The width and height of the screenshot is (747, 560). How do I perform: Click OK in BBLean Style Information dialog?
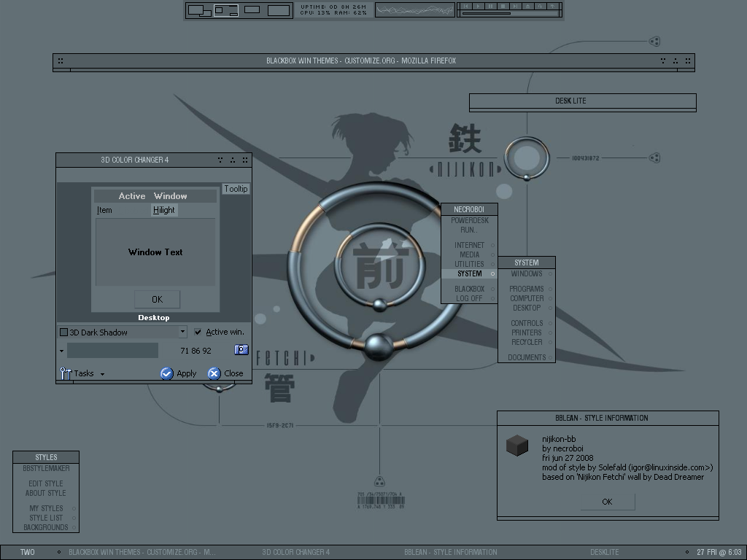coord(608,502)
